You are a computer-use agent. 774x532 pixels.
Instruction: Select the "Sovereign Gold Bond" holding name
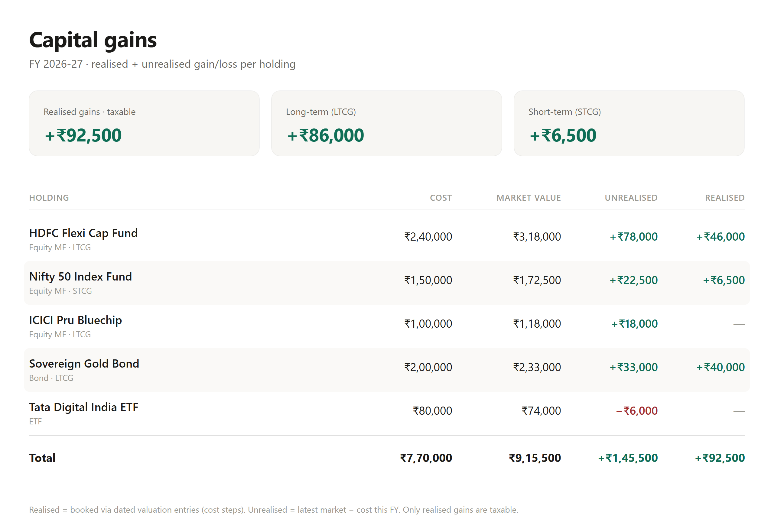(84, 364)
